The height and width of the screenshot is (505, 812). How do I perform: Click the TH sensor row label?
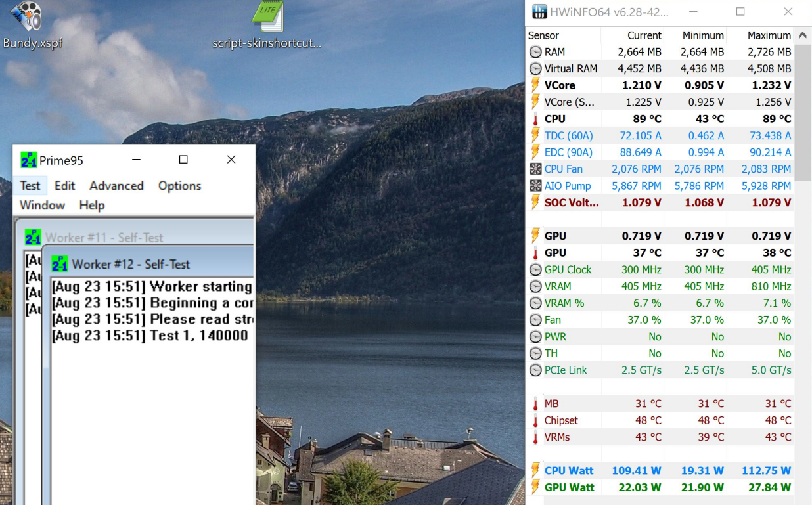point(551,353)
